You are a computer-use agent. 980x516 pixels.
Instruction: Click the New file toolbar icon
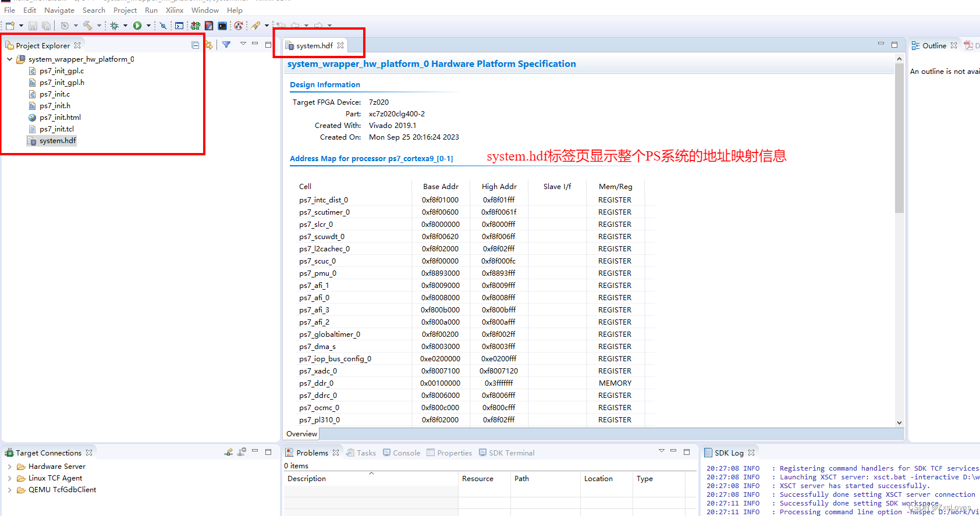click(x=10, y=26)
